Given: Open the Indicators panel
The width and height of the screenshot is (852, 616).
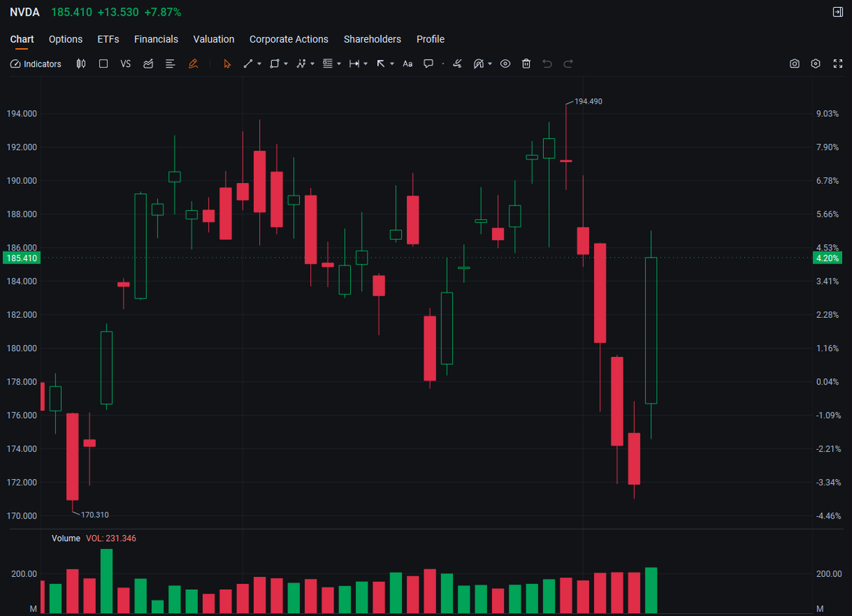Looking at the screenshot, I should (36, 64).
